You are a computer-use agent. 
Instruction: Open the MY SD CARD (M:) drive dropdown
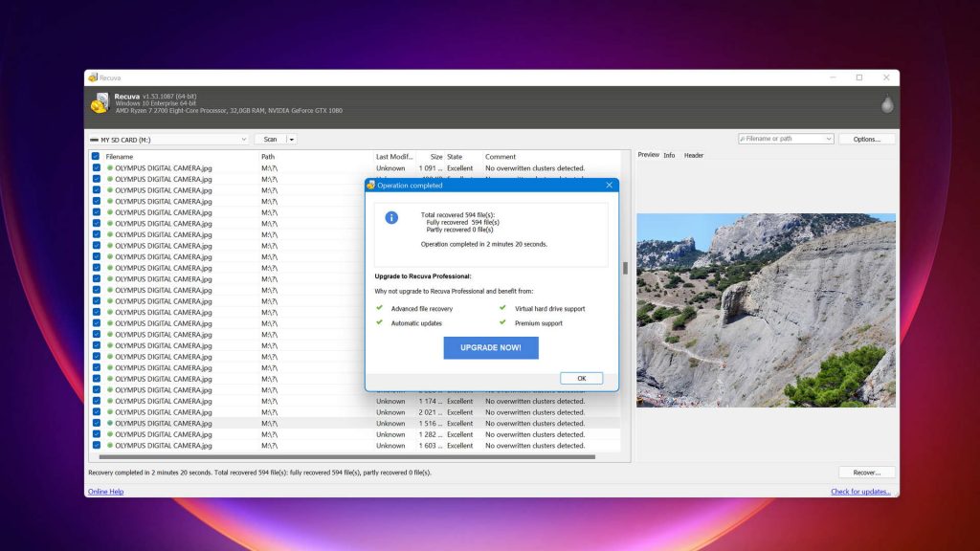click(243, 139)
